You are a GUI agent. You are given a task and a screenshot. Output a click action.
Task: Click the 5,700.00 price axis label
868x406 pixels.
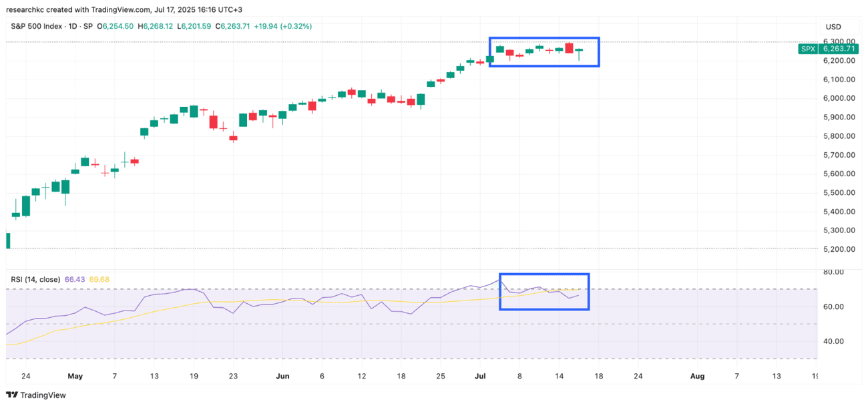coord(838,155)
